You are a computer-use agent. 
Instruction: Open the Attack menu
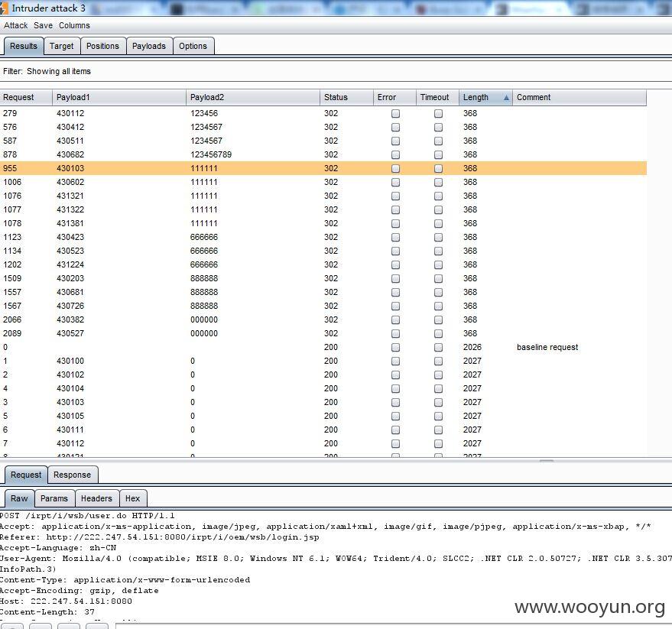[x=15, y=25]
